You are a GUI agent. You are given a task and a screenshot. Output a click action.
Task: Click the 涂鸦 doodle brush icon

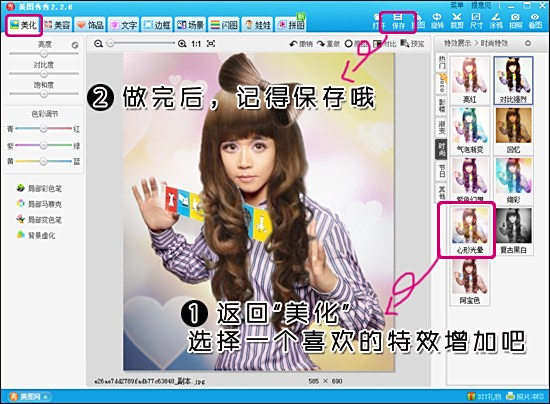(496, 21)
